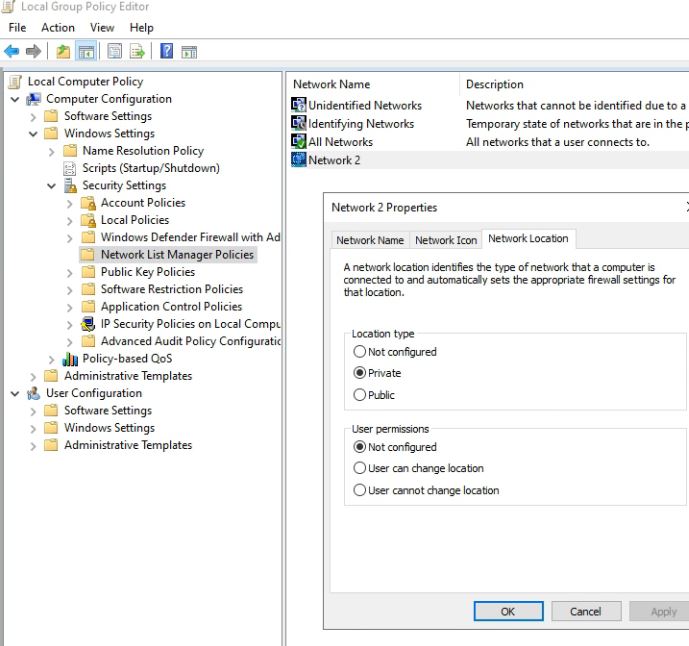Switch to the Network Icon tab
The image size is (689, 646).
(446, 240)
